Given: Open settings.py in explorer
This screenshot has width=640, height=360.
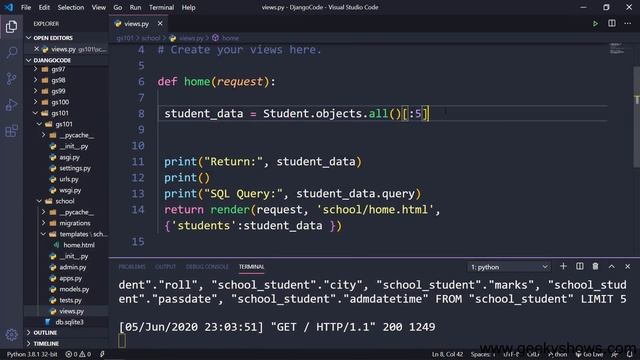Looking at the screenshot, I should click(x=75, y=168).
